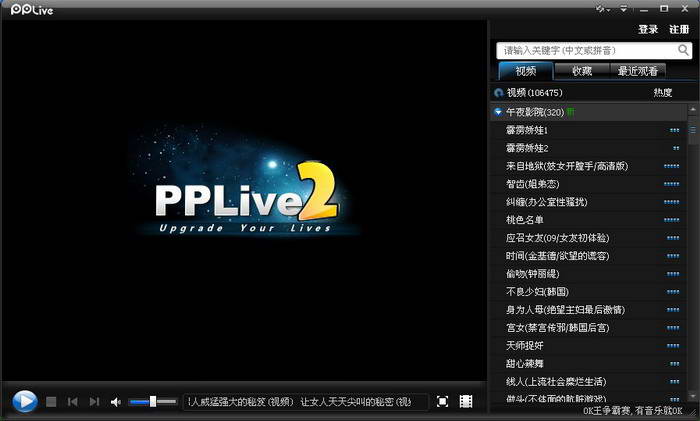Select the 不良少妇(韩国) entry
The height and width of the screenshot is (421, 700).
tap(588, 292)
